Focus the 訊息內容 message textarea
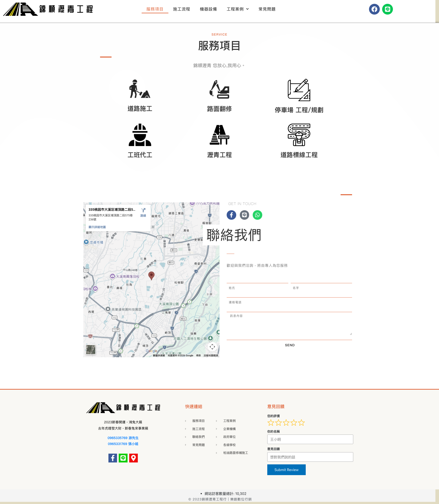Viewport: 439px width, 504px height. point(289,325)
